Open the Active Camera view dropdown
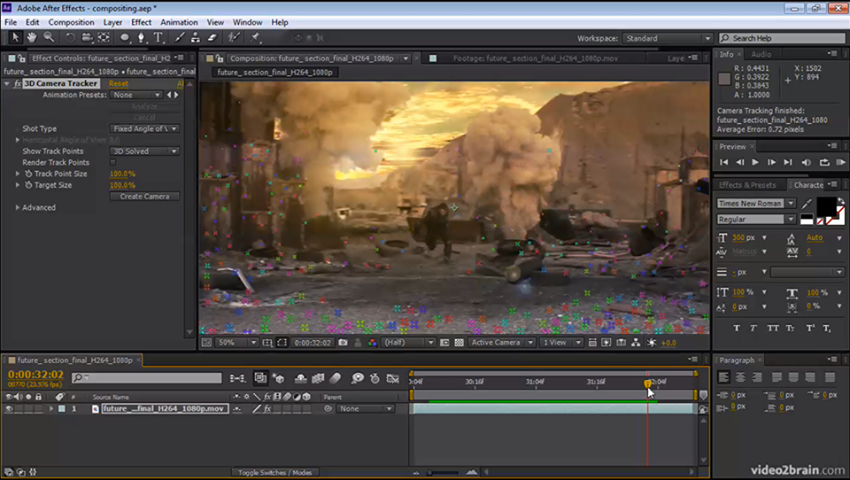This screenshot has width=850, height=480. coord(502,342)
